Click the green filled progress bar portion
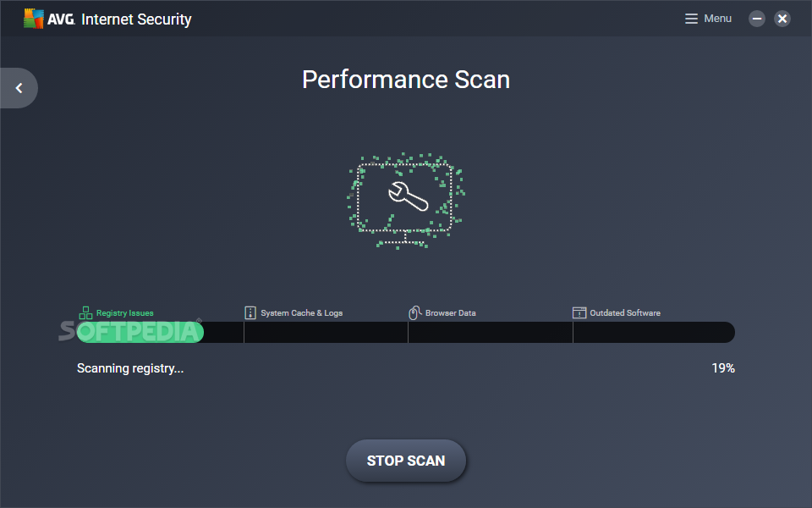The width and height of the screenshot is (812, 508). (140, 332)
